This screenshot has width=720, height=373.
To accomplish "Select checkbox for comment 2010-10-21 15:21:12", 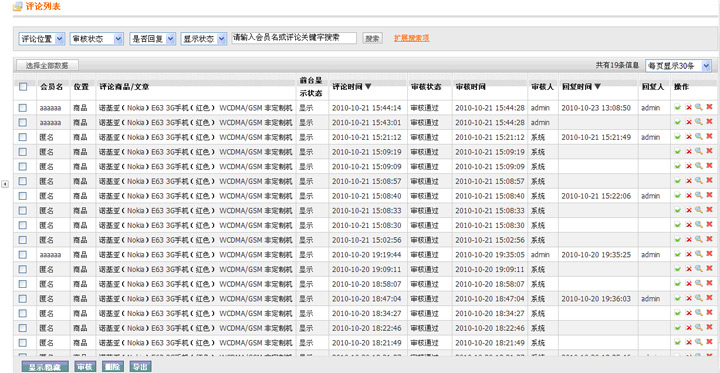I will click(23, 137).
